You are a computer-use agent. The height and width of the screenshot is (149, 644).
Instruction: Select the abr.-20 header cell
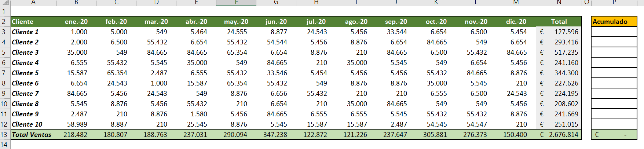196,21
